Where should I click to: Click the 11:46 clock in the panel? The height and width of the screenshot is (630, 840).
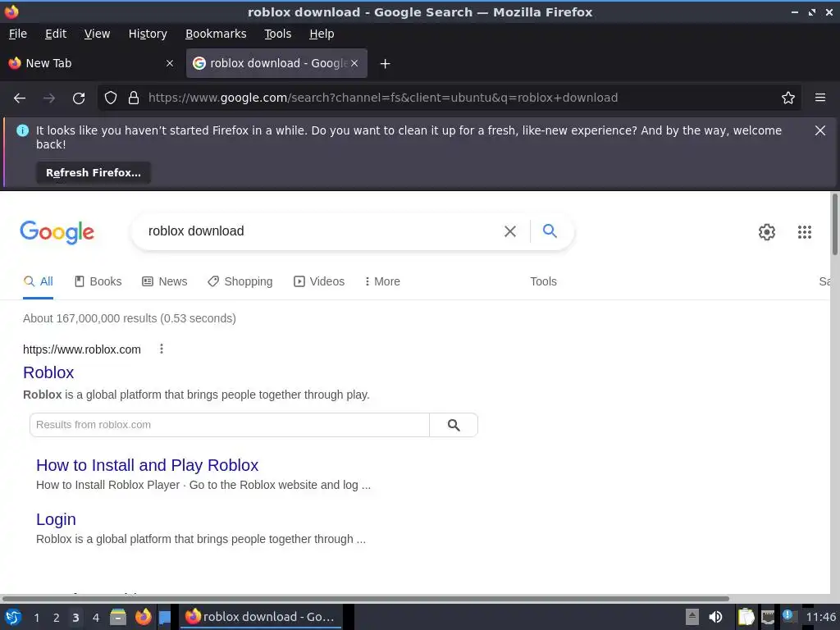click(x=820, y=617)
